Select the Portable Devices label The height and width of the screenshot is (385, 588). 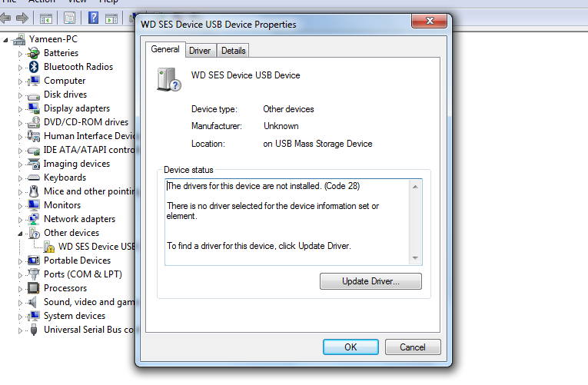pos(78,261)
